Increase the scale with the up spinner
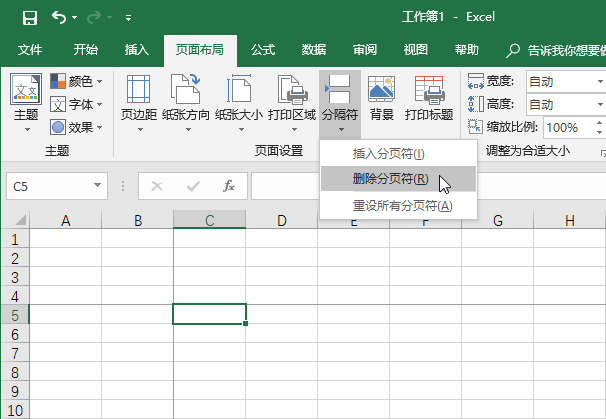The image size is (606, 419). [599, 123]
